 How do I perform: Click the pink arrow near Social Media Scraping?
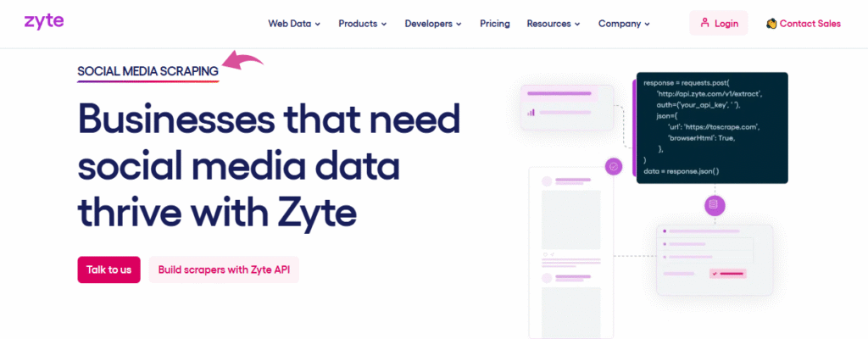tap(242, 60)
